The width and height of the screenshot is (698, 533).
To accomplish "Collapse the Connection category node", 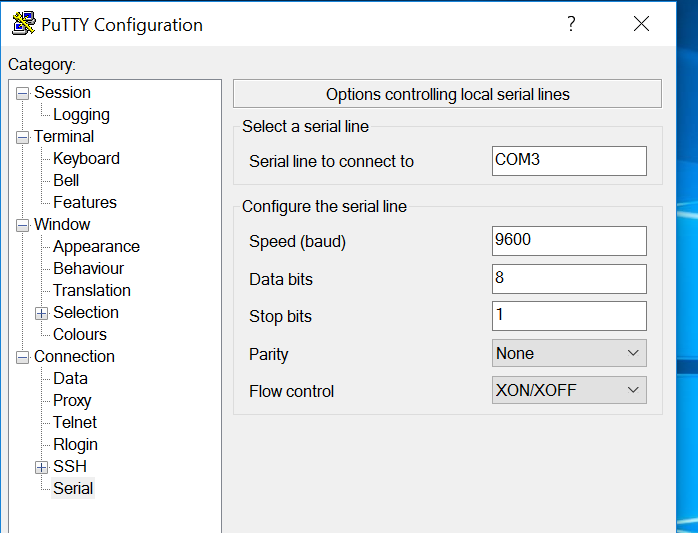I will [22, 357].
